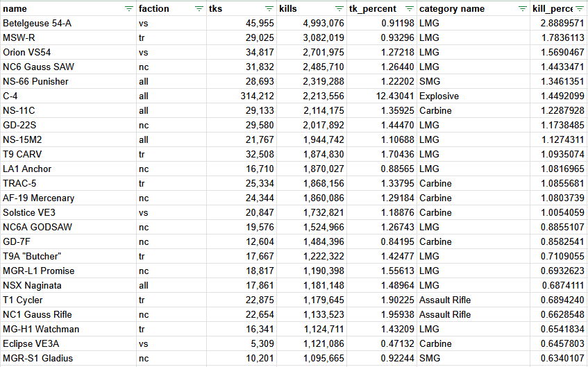Open the filter dropdown for kill_percent column
The height and width of the screenshot is (367, 588).
point(580,8)
